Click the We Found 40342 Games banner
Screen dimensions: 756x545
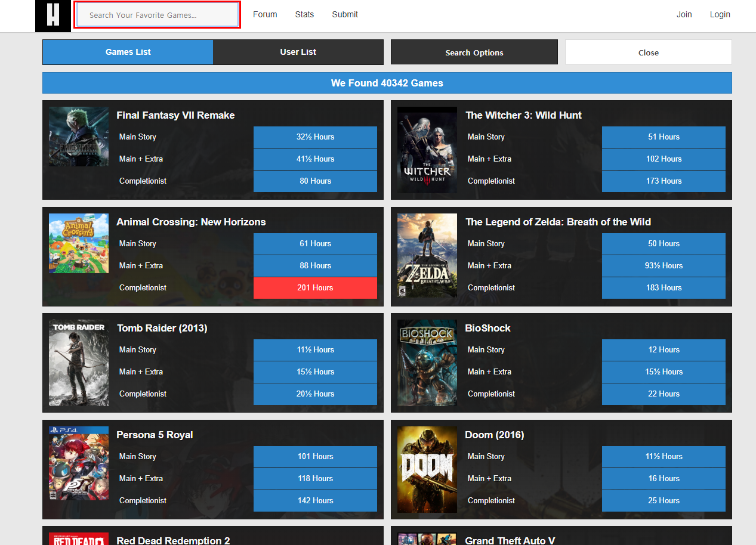[x=387, y=83]
